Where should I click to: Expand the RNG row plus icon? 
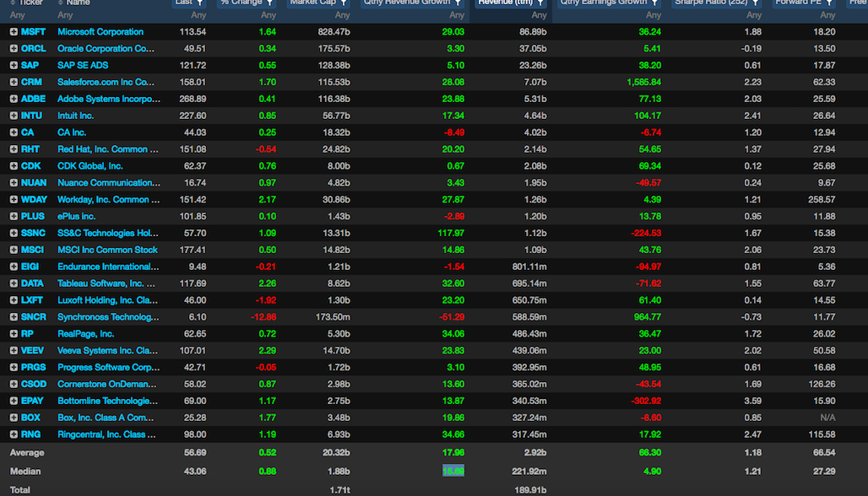(14, 434)
